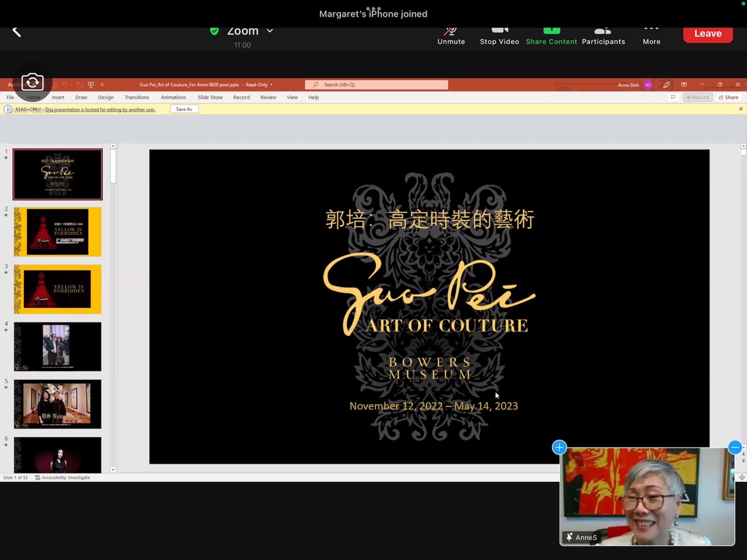
Task: Leave the Zoom meeting
Action: [708, 34]
